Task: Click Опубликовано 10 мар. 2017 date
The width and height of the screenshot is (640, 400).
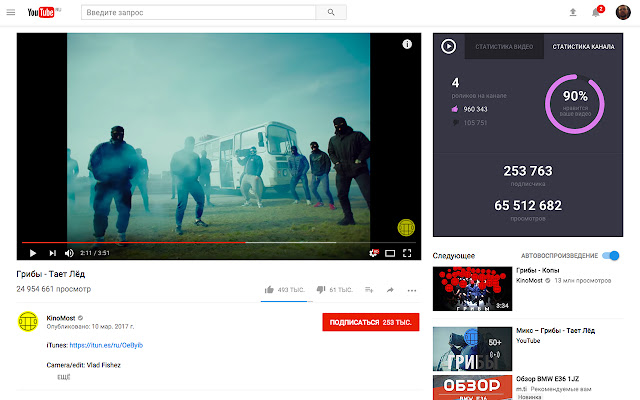Action: (90, 327)
